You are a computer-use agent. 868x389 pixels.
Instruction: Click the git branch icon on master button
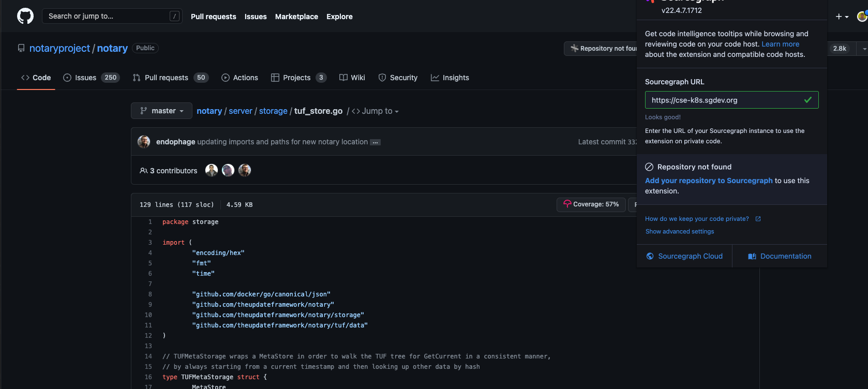tap(144, 111)
